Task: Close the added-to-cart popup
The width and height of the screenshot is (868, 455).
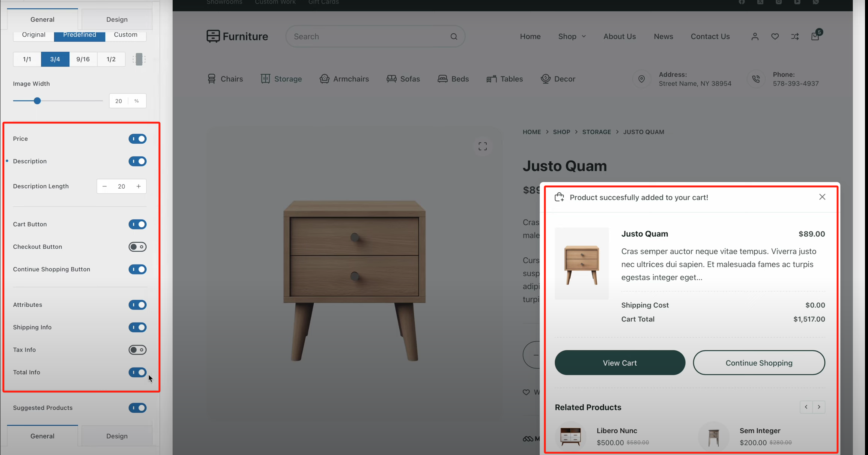Action: tap(822, 197)
